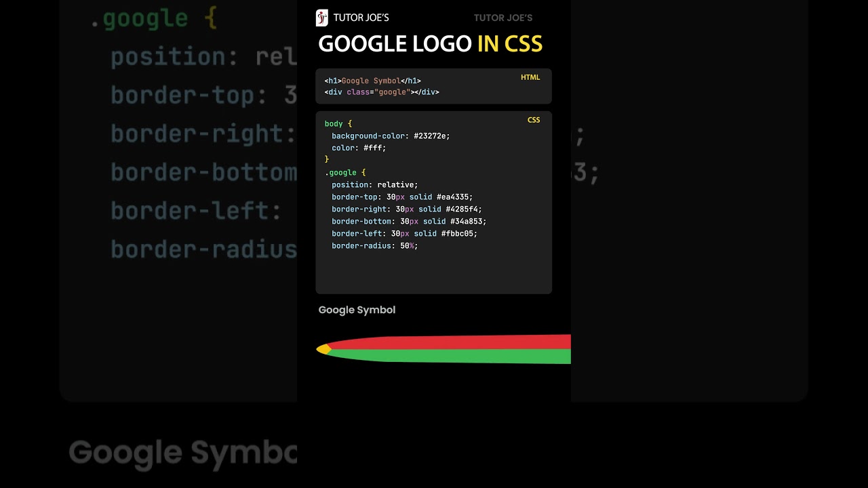Click the white TUTOR JOE'S brand name beside logo

(361, 18)
